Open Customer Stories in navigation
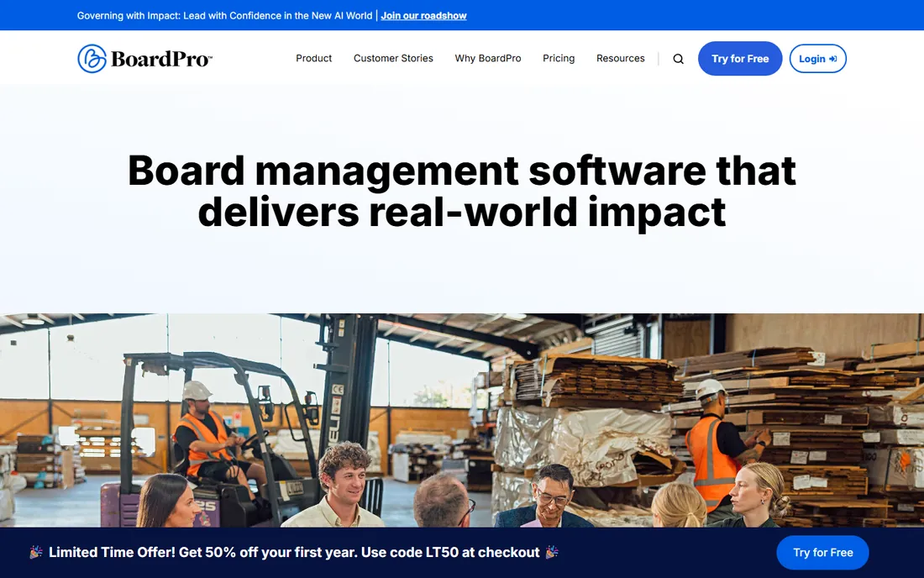The height and width of the screenshot is (578, 924). (x=393, y=58)
